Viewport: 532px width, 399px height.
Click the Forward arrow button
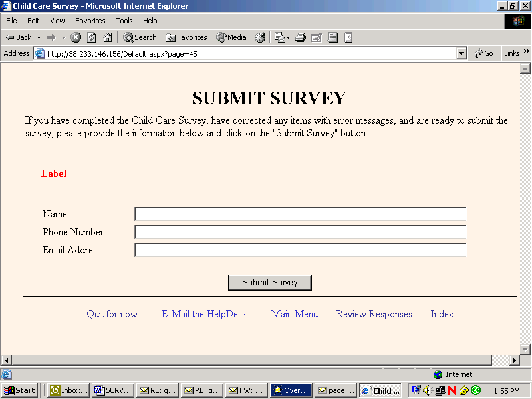pyautogui.click(x=51, y=37)
